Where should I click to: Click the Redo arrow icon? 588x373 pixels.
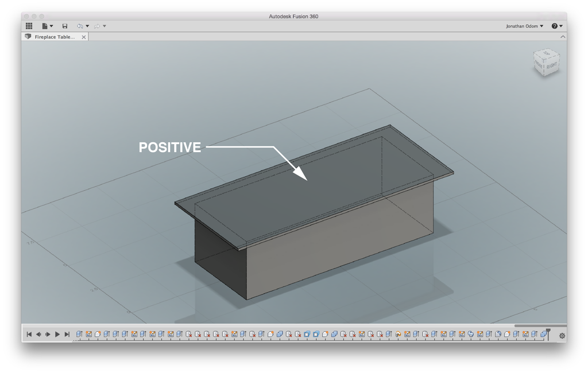coord(97,26)
